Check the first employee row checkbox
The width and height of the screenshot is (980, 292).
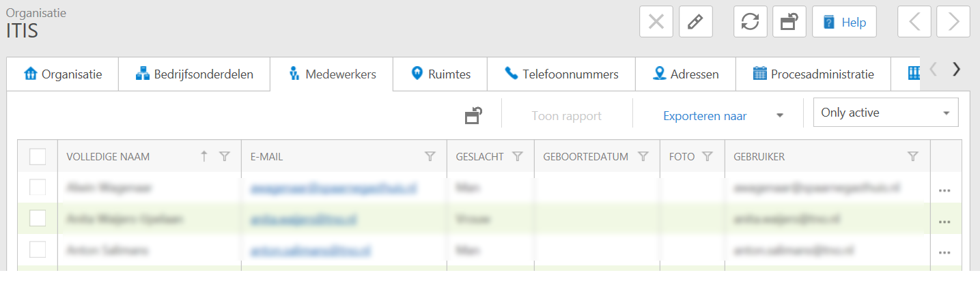coord(38,187)
